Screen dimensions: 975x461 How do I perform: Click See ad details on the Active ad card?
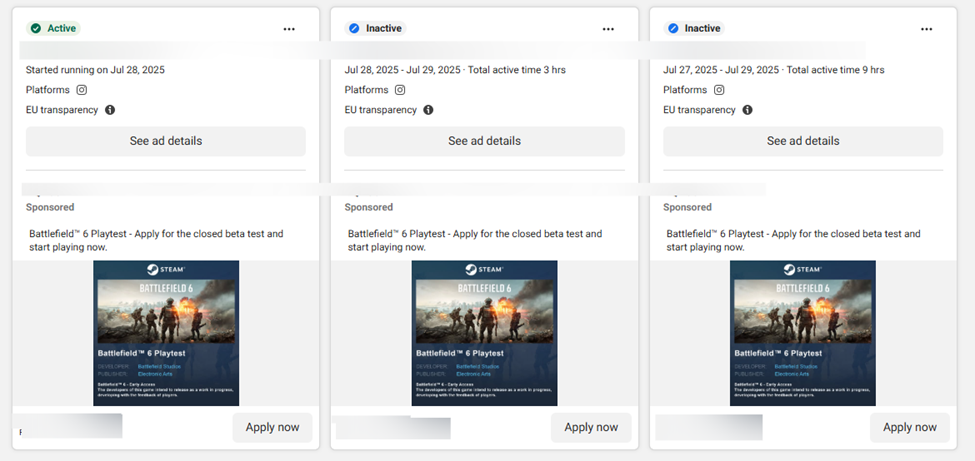(166, 141)
